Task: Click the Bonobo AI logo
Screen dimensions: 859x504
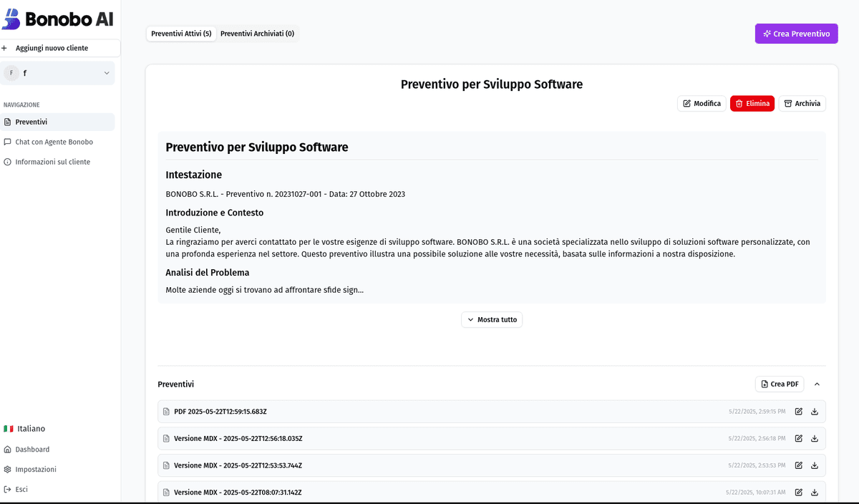Action: [x=58, y=19]
